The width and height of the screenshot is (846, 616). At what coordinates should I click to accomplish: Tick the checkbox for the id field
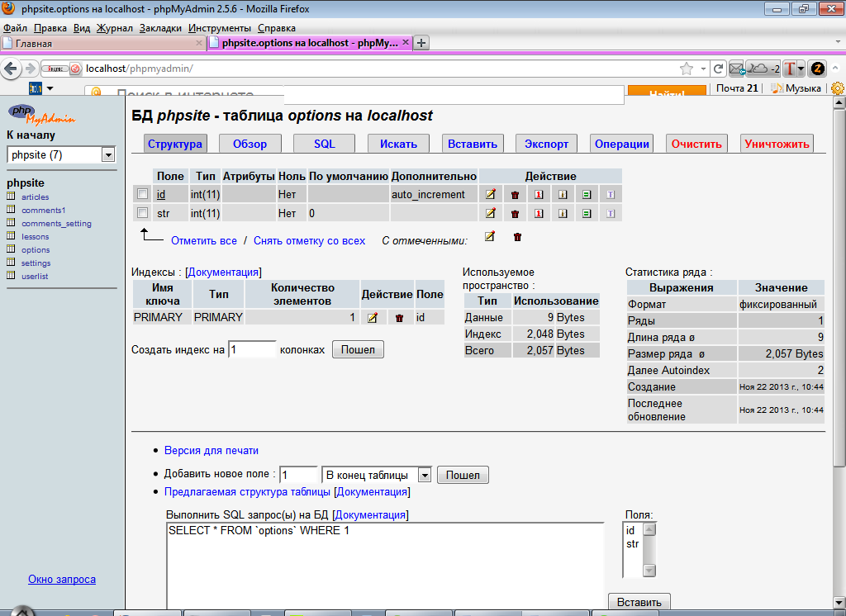pyautogui.click(x=142, y=194)
